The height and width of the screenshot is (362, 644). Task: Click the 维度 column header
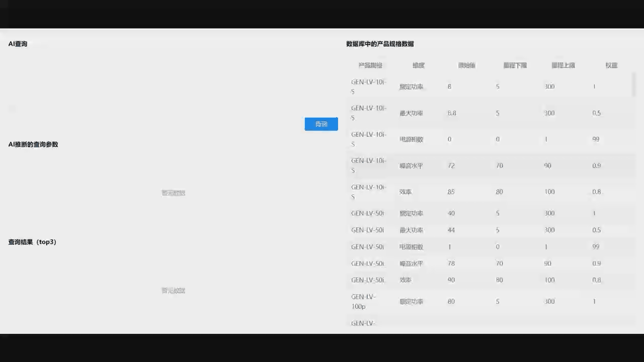pyautogui.click(x=418, y=65)
